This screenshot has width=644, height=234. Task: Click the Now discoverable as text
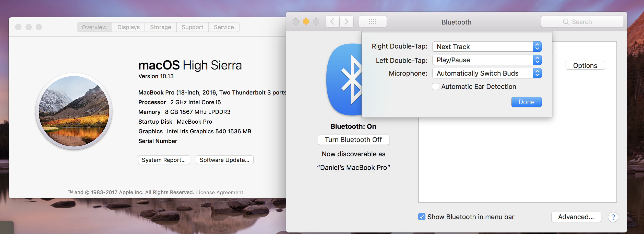[353, 154]
